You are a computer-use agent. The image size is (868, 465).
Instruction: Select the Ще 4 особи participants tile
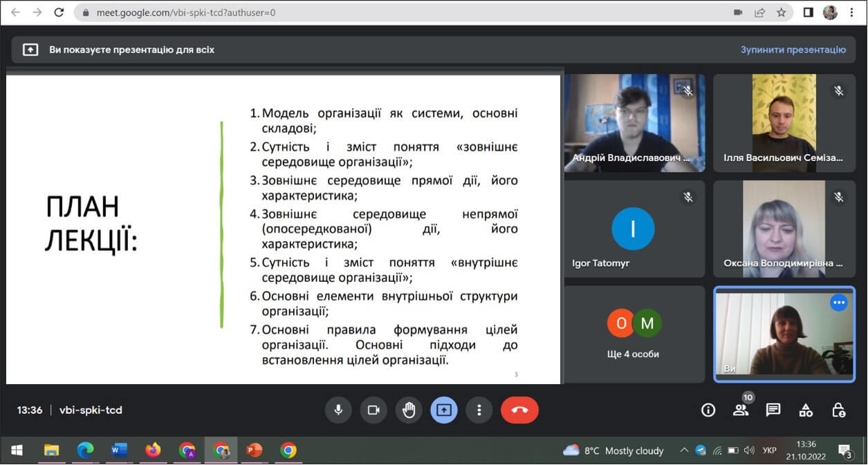tap(634, 334)
